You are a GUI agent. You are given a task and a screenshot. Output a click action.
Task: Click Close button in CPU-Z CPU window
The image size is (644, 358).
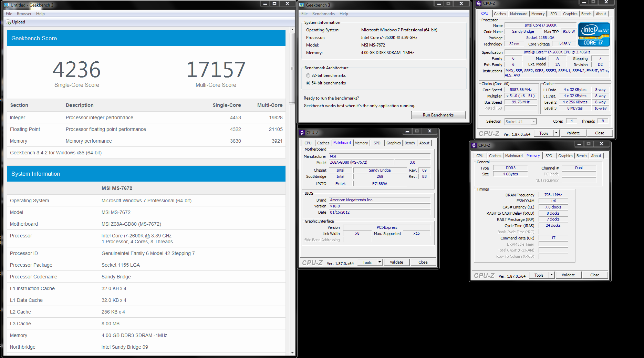[x=599, y=133]
